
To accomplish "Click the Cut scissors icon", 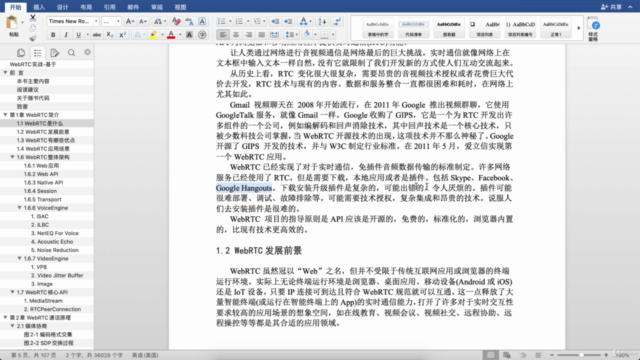I will [33, 18].
